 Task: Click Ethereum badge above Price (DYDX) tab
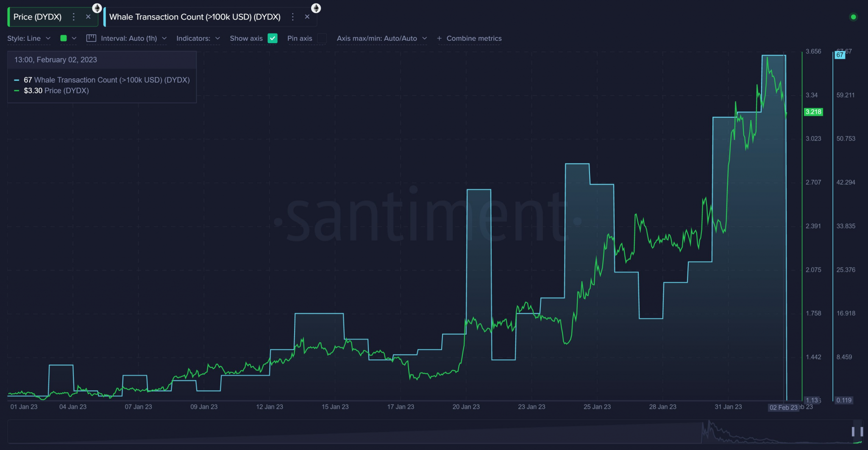(97, 8)
